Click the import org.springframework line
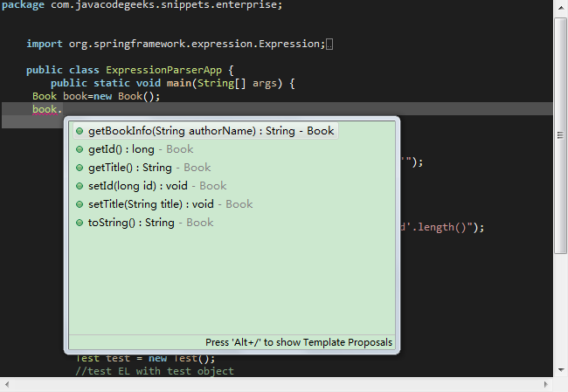 176,44
